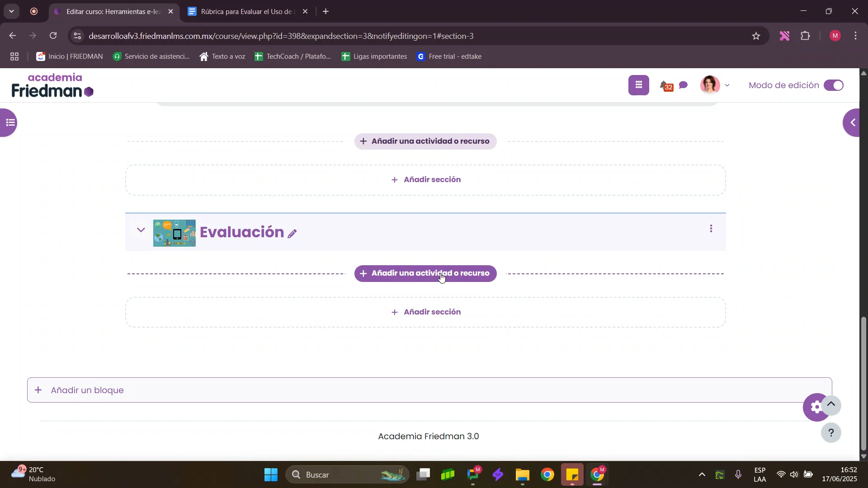Open the course index list drawer
The height and width of the screenshot is (488, 868).
[9, 122]
